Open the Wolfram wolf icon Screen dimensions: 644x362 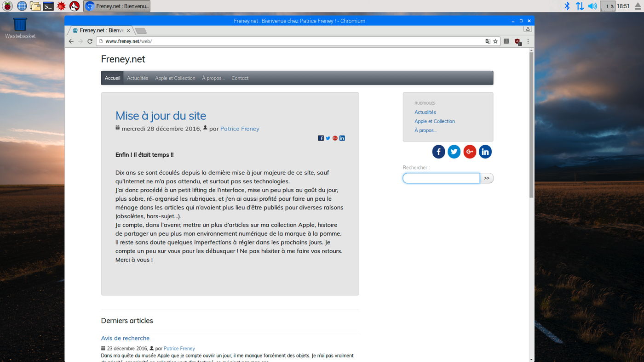click(x=75, y=6)
